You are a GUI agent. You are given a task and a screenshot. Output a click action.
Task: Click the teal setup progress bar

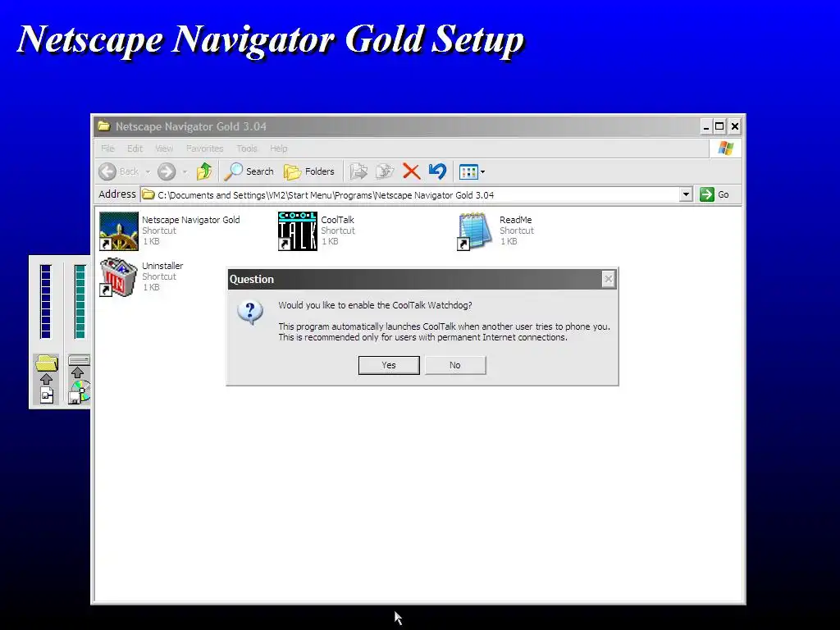[80, 301]
